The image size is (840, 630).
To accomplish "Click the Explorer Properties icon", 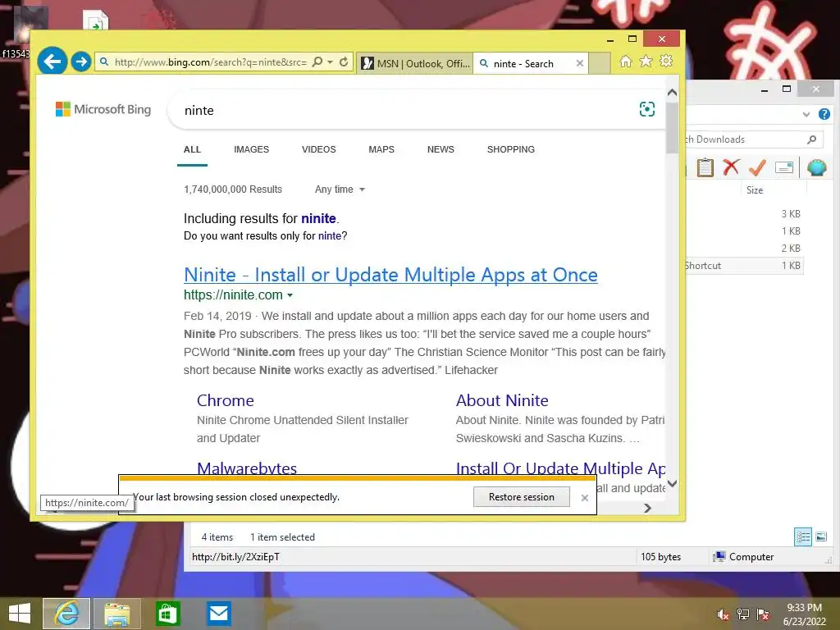I will point(783,167).
